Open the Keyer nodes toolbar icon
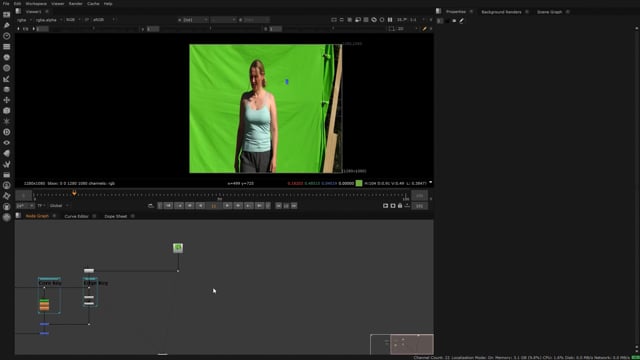 coord(7,79)
